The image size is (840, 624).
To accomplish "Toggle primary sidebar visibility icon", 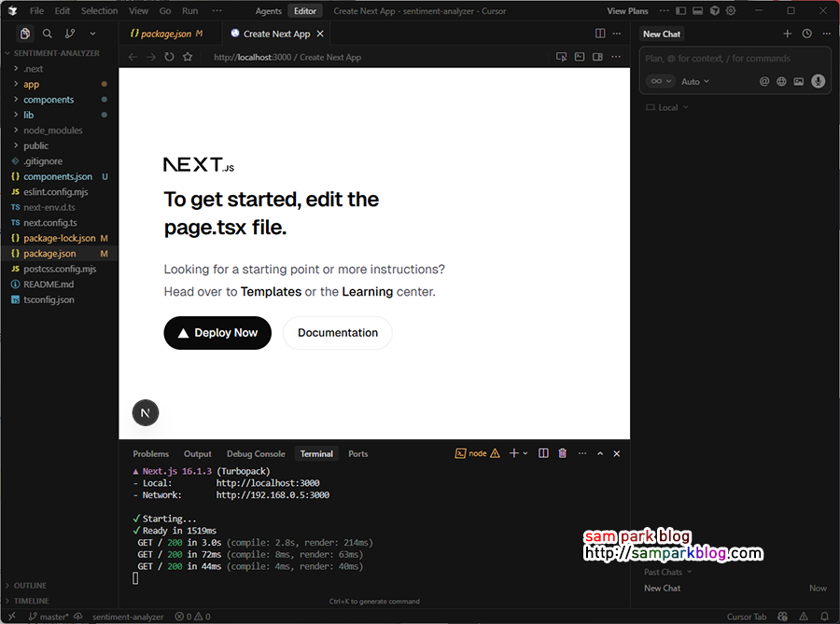I will pyautogui.click(x=681, y=10).
